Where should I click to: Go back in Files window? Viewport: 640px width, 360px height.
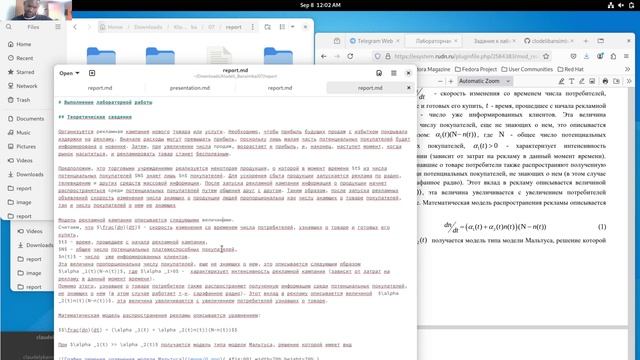pyautogui.click(x=75, y=27)
